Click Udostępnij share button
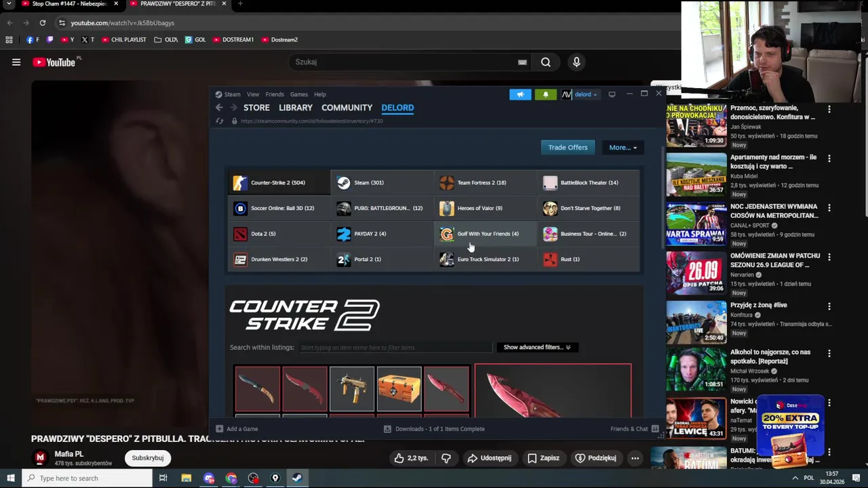The width and height of the screenshot is (868, 488). [489, 458]
